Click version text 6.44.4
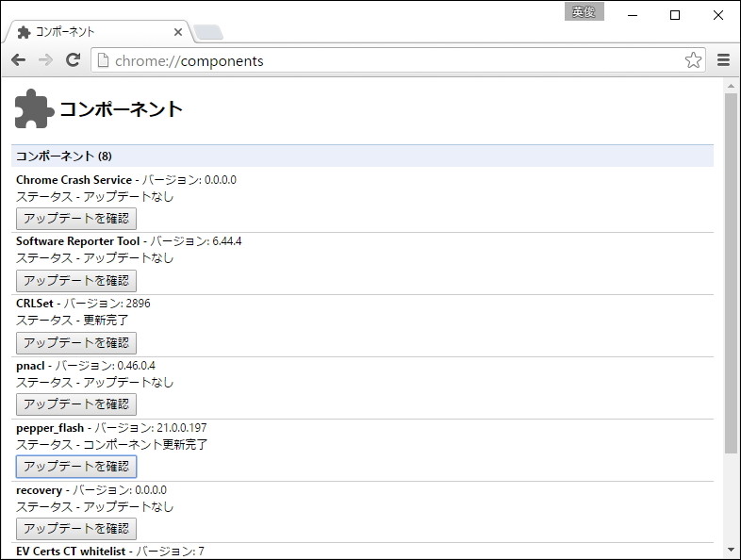This screenshot has width=741, height=560. [227, 241]
